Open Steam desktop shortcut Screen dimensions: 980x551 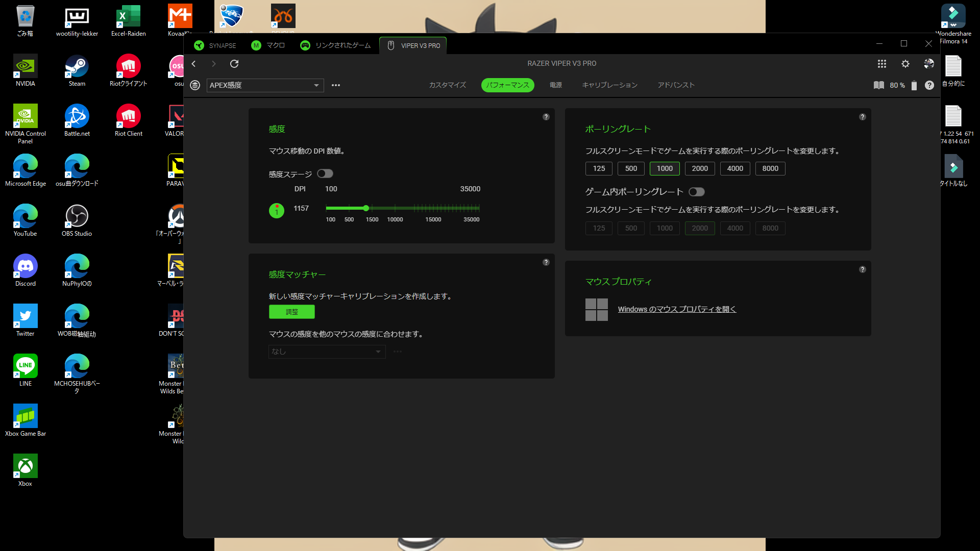tap(77, 71)
